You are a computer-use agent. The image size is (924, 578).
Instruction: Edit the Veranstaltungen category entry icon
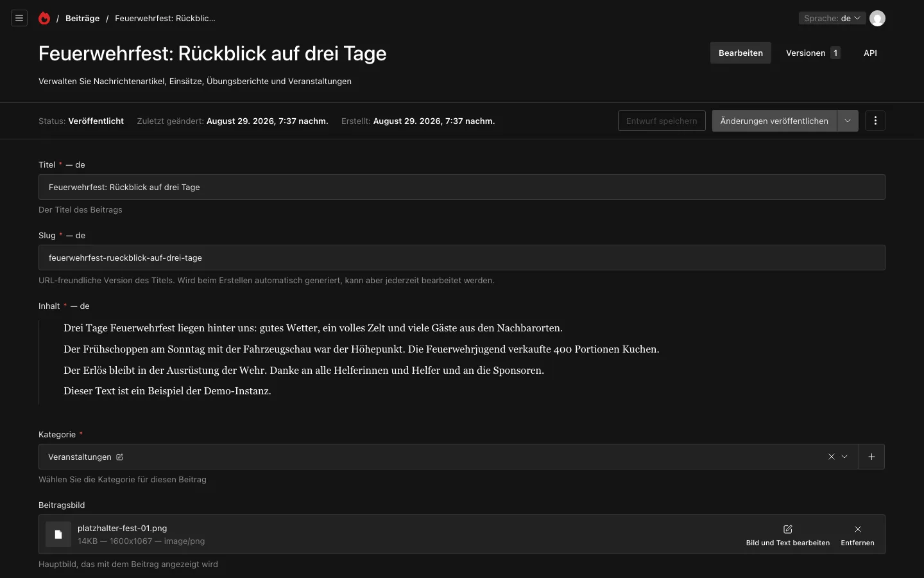(x=119, y=457)
